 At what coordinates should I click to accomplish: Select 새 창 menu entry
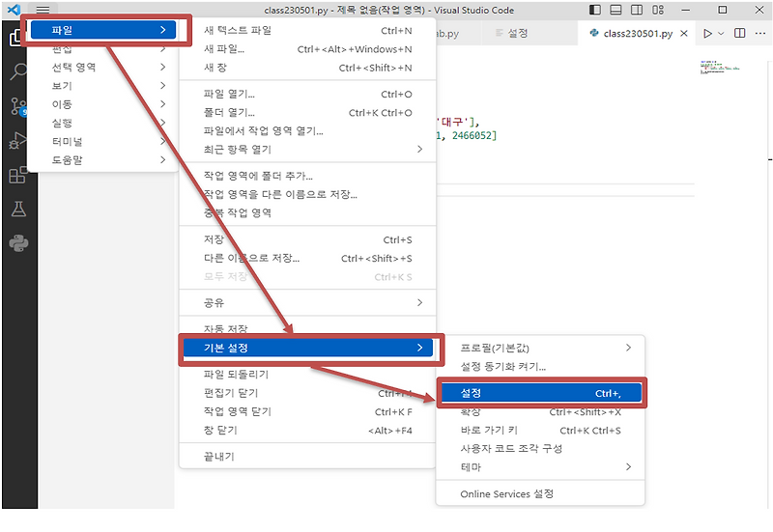(x=307, y=68)
